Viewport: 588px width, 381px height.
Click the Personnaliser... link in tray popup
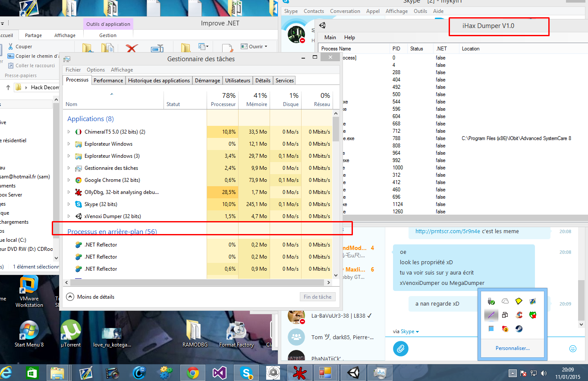click(513, 348)
